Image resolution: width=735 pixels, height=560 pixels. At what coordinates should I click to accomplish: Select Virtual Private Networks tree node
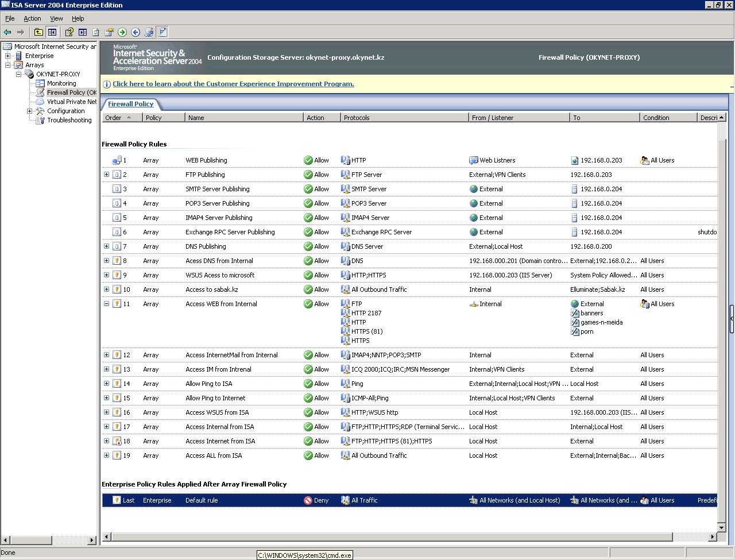[x=71, y=102]
